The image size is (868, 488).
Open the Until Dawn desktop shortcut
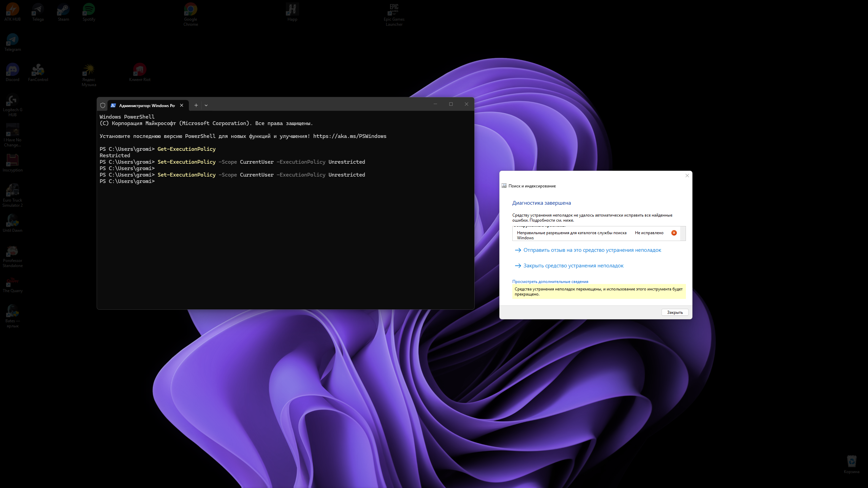(x=13, y=223)
